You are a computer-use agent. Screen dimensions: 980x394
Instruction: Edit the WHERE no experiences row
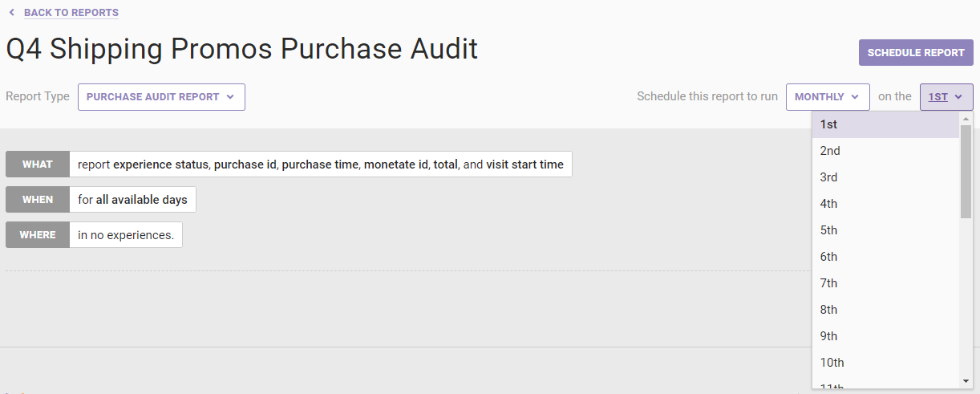[x=126, y=235]
